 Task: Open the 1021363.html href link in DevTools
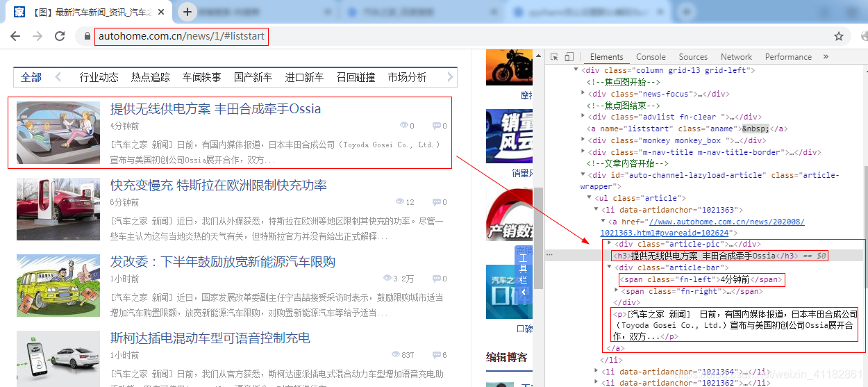(x=702, y=227)
